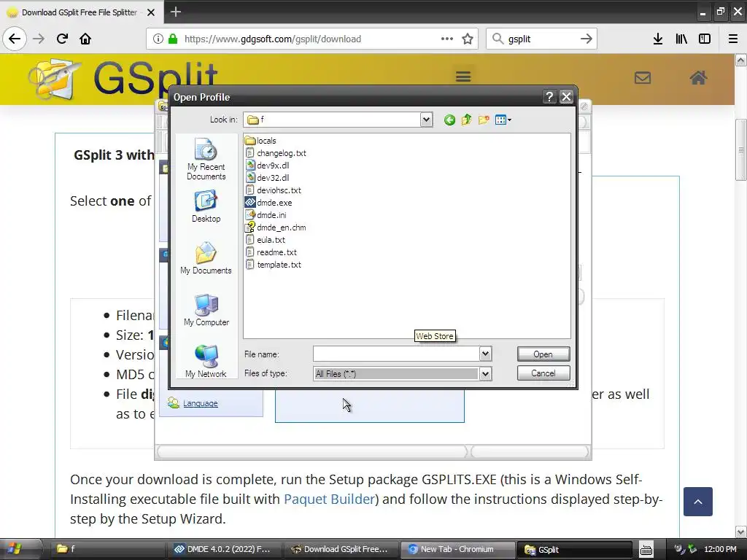Go up one folder level in Open Profile
Viewport: 747px width, 560px height.
point(466,120)
